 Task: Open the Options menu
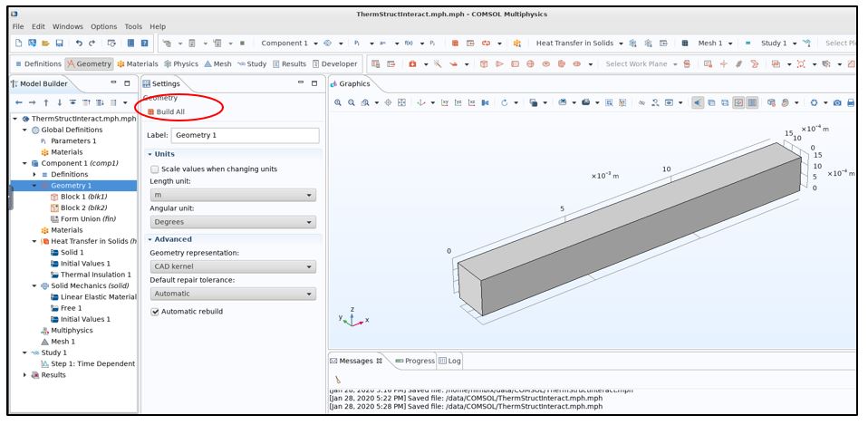pos(104,26)
